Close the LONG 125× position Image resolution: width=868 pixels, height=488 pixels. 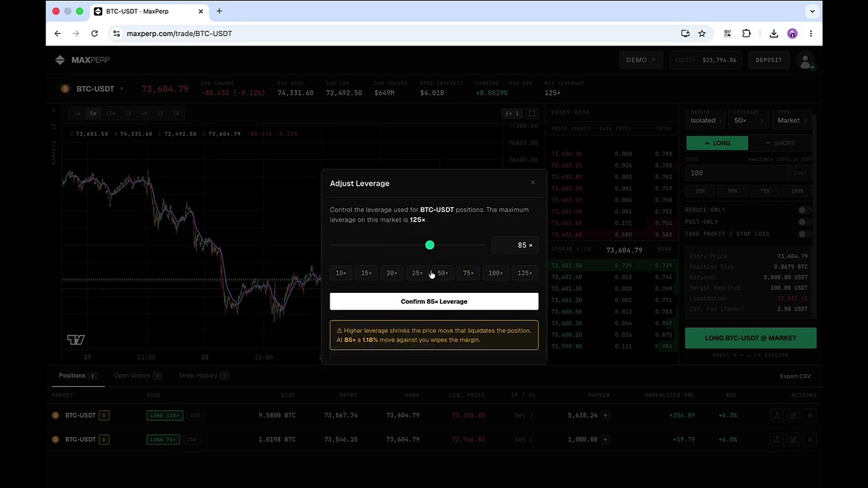[810, 415]
